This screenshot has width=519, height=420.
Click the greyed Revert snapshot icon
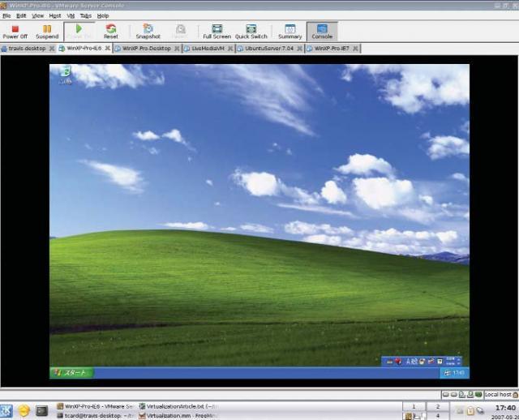(x=180, y=29)
